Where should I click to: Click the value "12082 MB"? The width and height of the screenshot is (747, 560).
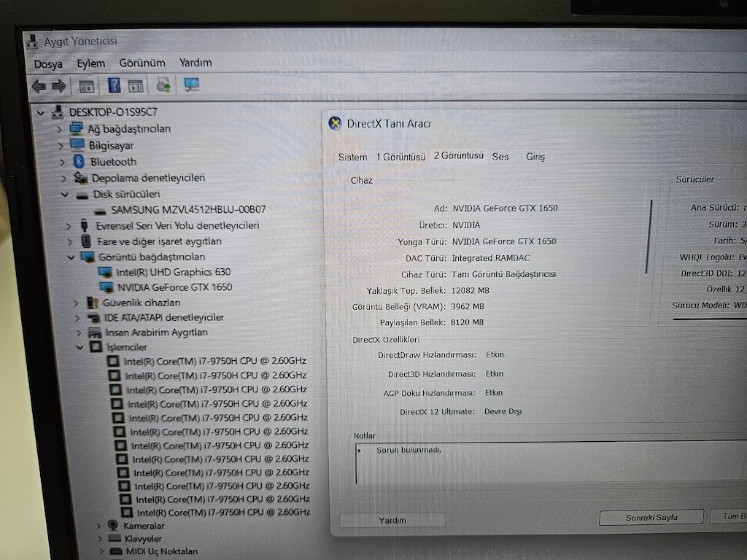tap(471, 290)
